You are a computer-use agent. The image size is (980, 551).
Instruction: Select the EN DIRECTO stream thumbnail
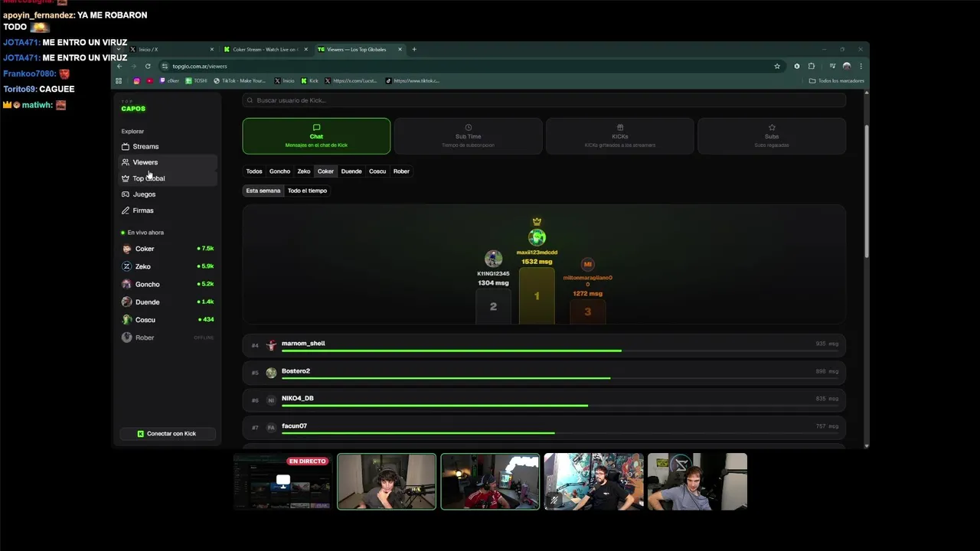click(x=283, y=481)
